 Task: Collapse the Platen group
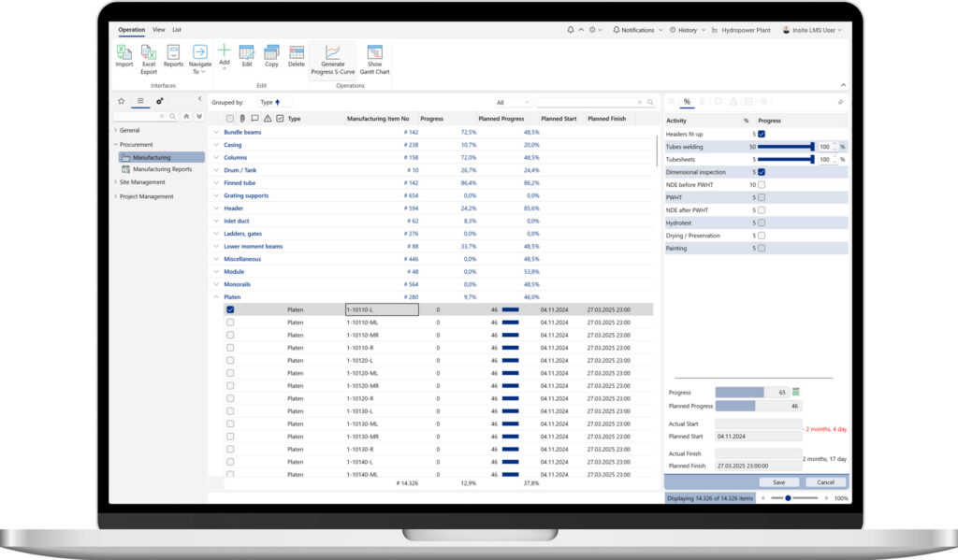coord(216,296)
